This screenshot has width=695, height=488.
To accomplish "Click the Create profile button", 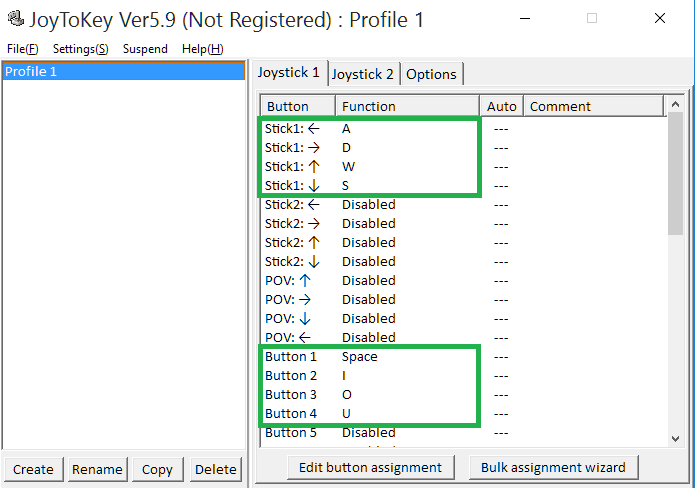I will pyautogui.click(x=33, y=469).
